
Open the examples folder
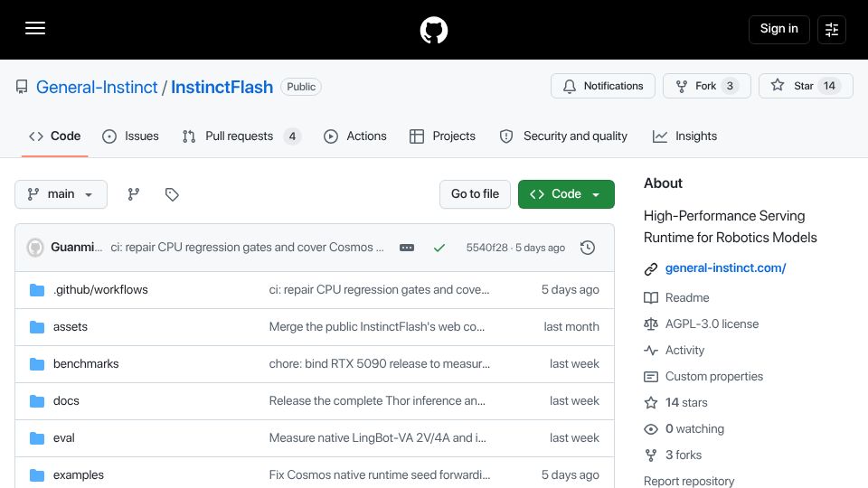[79, 475]
